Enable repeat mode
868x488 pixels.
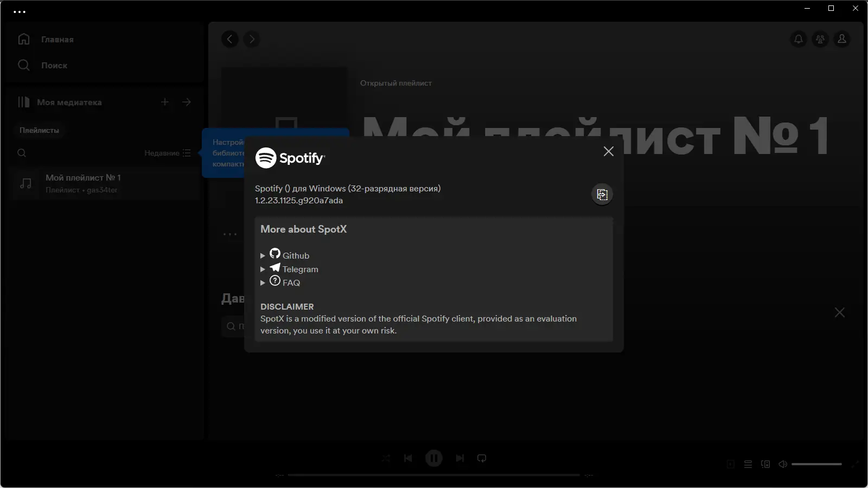coord(482,458)
